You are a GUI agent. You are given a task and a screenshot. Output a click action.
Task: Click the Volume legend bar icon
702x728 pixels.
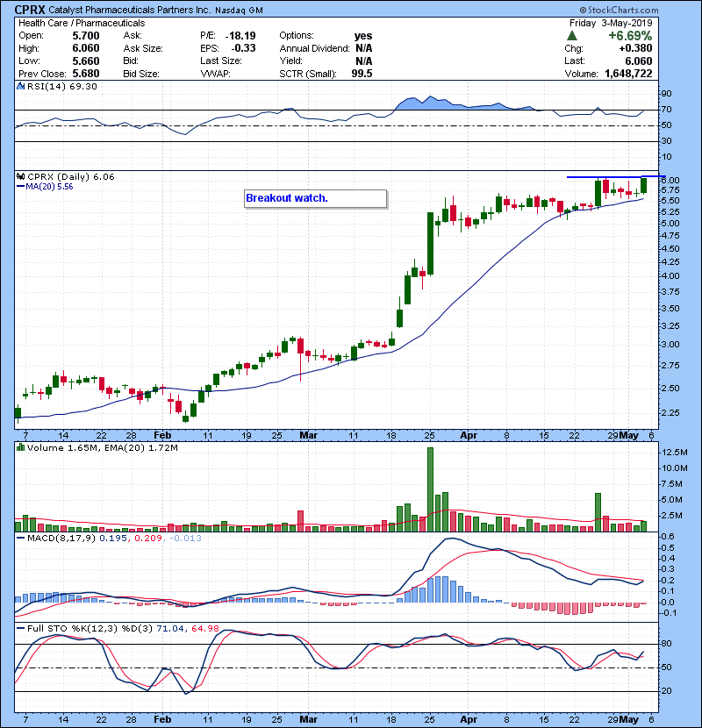click(20, 447)
